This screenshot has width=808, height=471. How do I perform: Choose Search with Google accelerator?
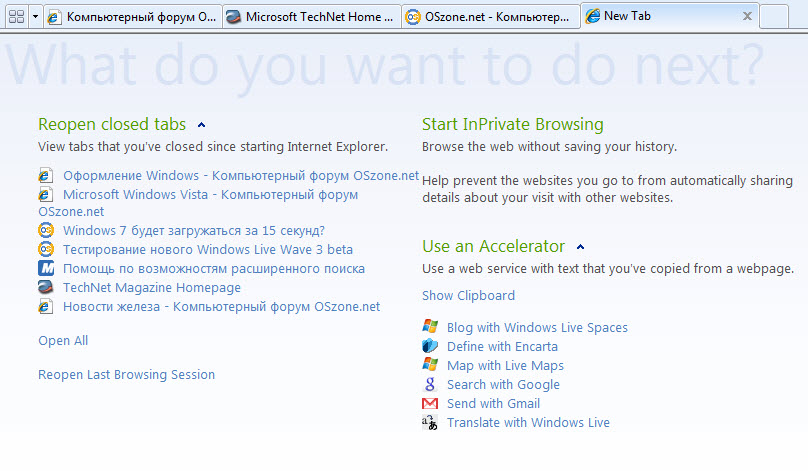pos(503,385)
